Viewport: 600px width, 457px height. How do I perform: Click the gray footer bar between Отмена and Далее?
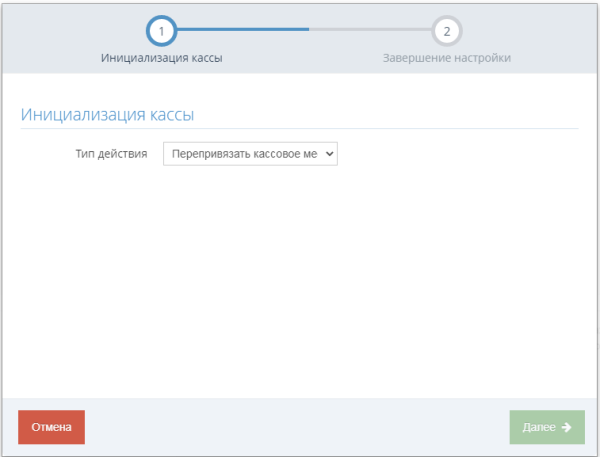click(x=297, y=427)
